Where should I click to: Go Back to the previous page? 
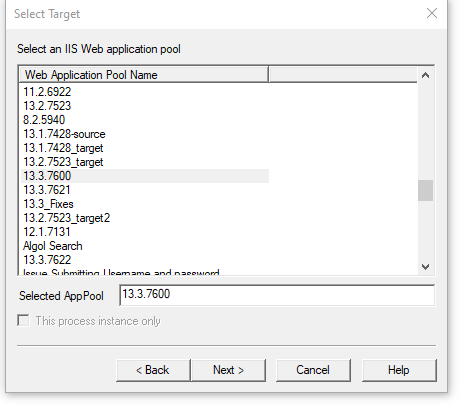pyautogui.click(x=153, y=370)
